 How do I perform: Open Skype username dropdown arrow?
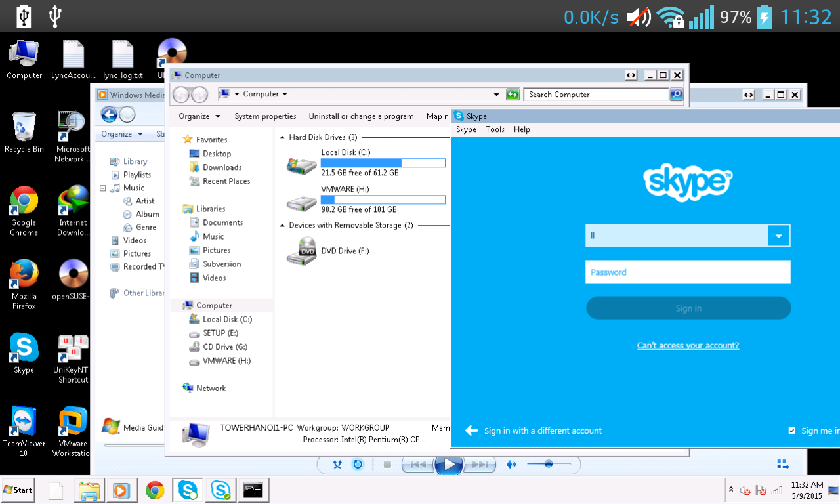(x=779, y=236)
